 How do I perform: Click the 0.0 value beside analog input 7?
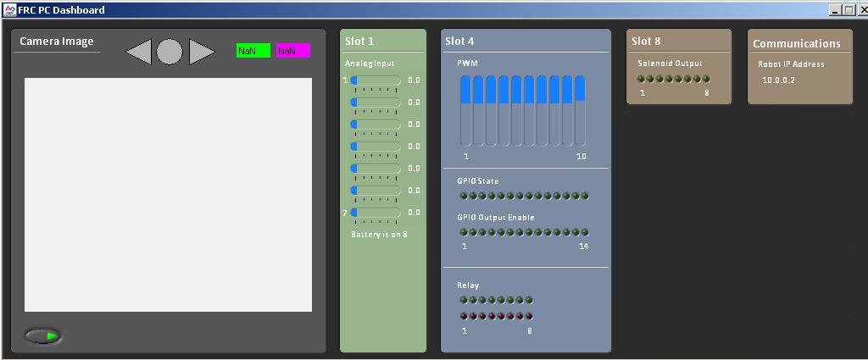[x=414, y=213]
